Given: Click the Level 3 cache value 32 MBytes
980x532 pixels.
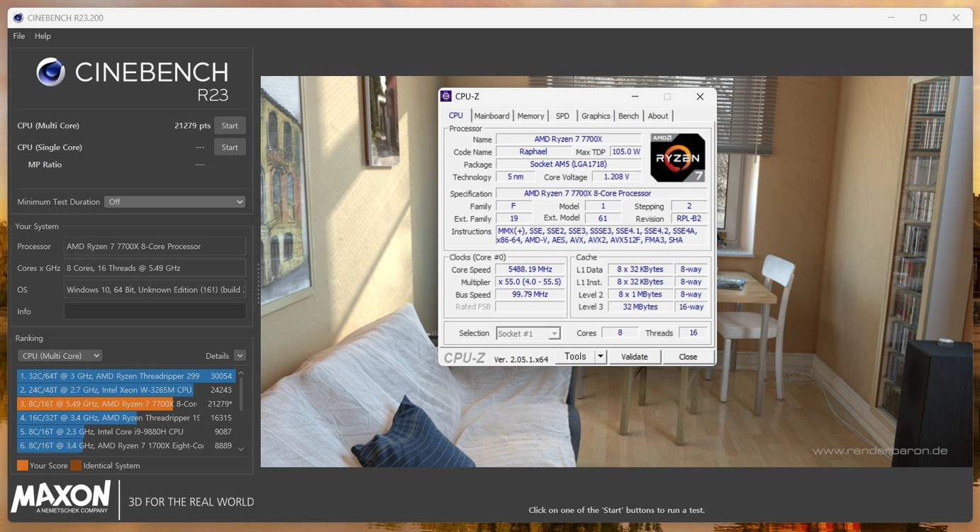Looking at the screenshot, I should click(640, 307).
